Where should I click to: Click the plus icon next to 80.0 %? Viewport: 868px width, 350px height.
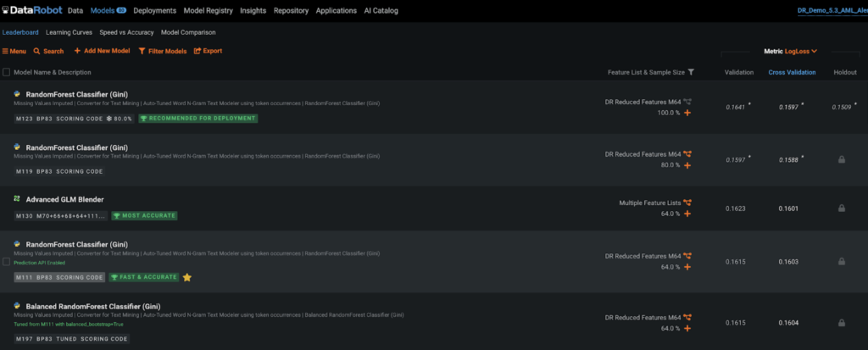coord(687,165)
